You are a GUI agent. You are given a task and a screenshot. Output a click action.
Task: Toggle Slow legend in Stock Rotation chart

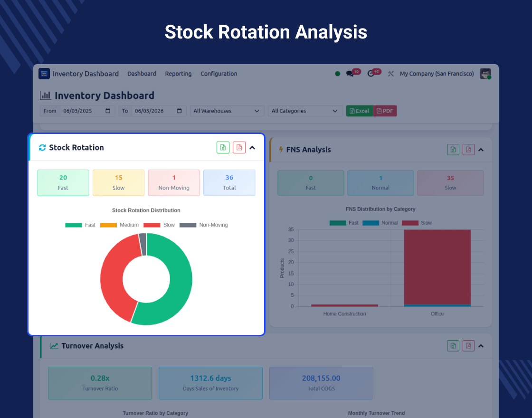[x=159, y=225]
